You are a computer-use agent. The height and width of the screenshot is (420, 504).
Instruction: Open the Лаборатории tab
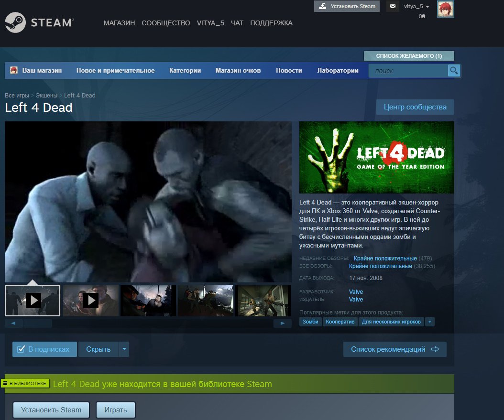click(x=338, y=70)
